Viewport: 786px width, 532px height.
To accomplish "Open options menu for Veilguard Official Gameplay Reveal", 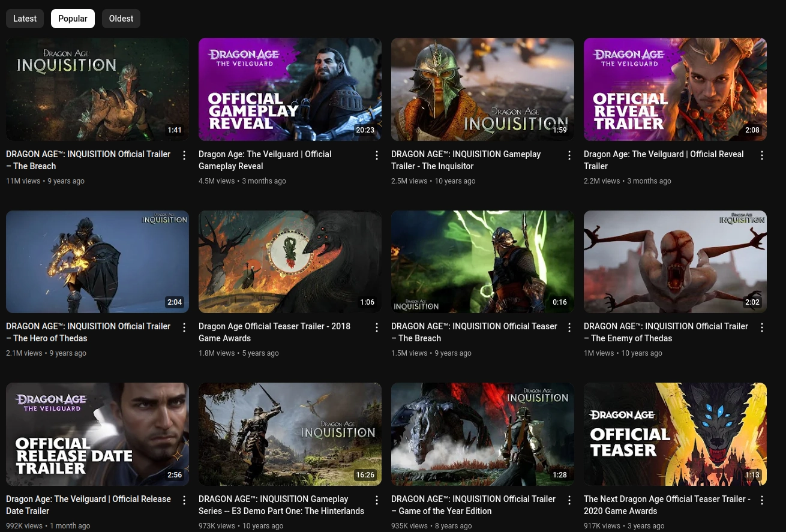I will (377, 155).
